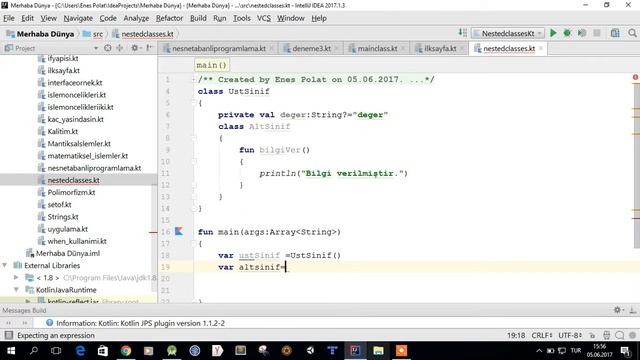Click the stop process square icon
The width and height of the screenshot is (640, 360).
pyautogui.click(x=597, y=33)
